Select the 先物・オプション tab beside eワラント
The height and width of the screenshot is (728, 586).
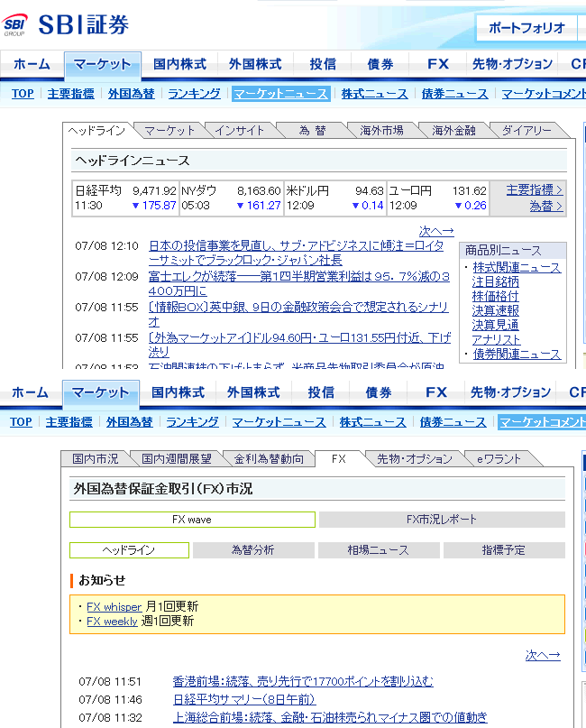pos(415,458)
